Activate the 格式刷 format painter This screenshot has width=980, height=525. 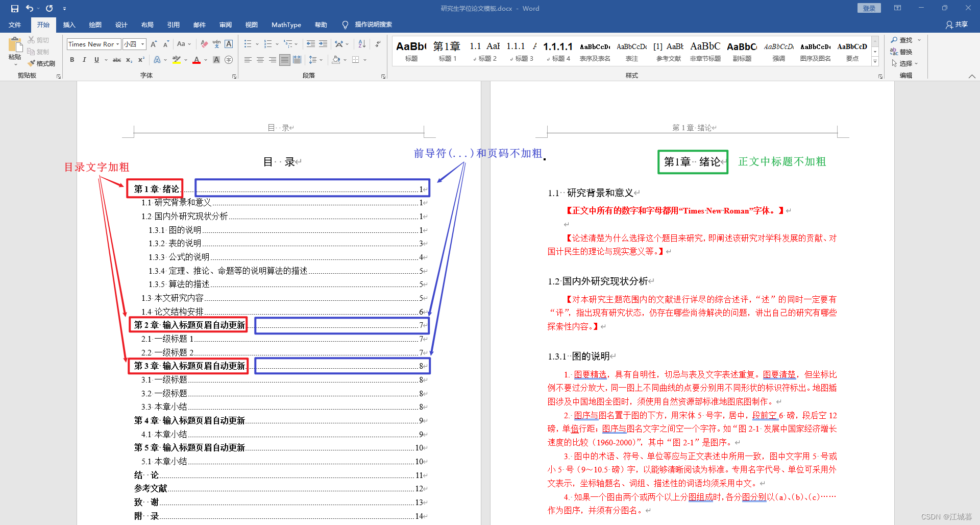(41, 63)
